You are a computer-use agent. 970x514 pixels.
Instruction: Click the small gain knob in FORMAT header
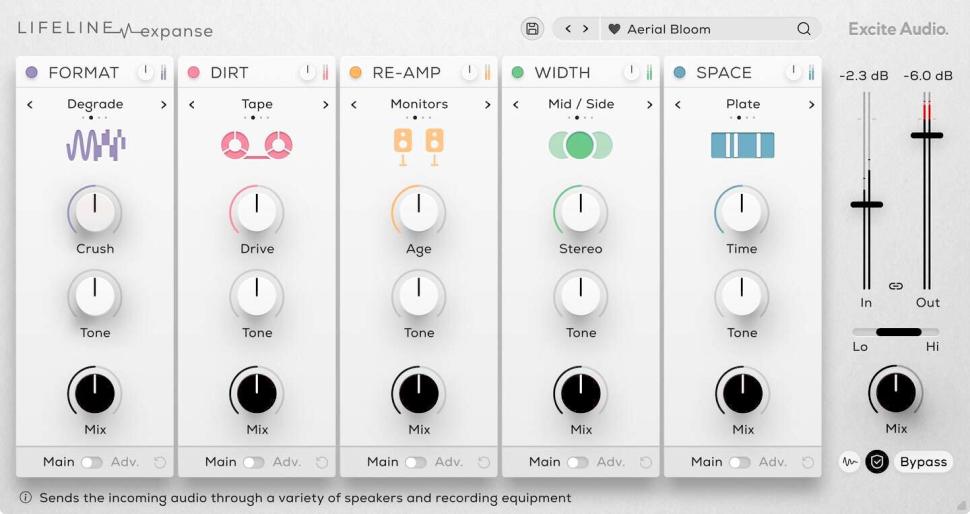145,72
